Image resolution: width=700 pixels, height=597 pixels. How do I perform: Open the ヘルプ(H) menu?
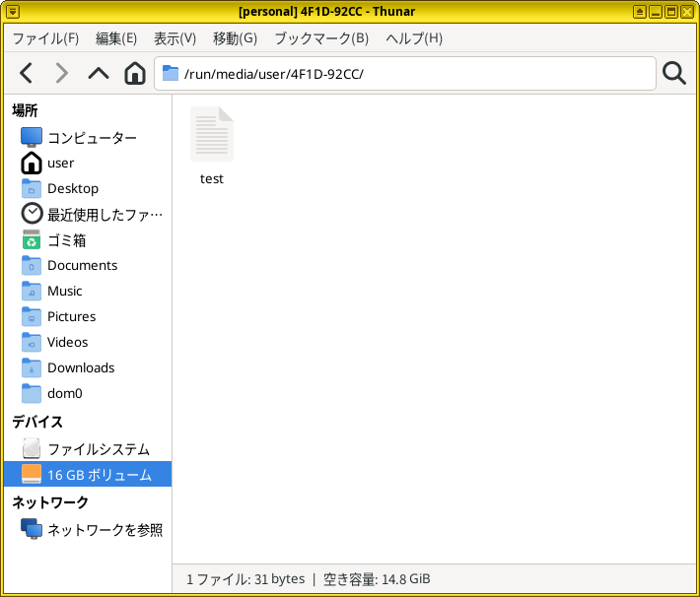click(414, 38)
